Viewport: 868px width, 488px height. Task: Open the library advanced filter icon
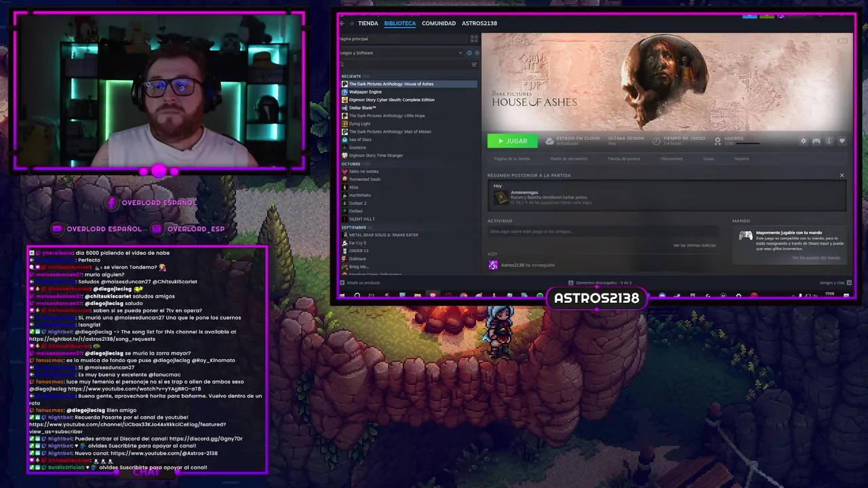pos(474,64)
